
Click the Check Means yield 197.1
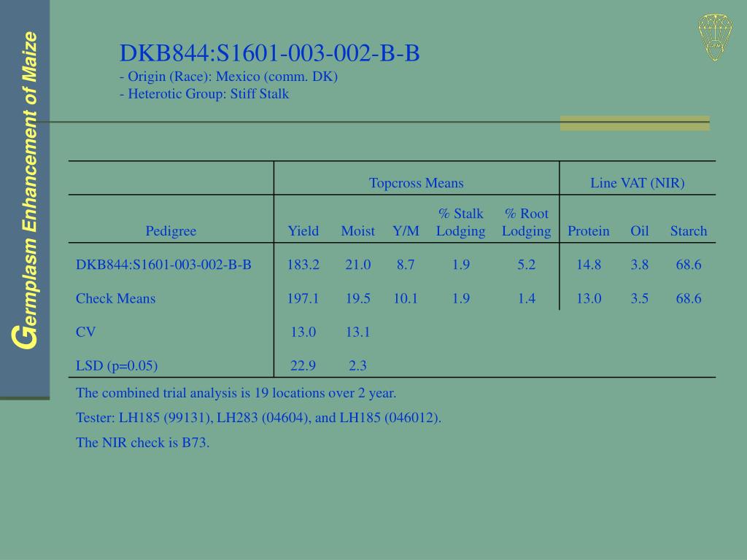pos(303,298)
